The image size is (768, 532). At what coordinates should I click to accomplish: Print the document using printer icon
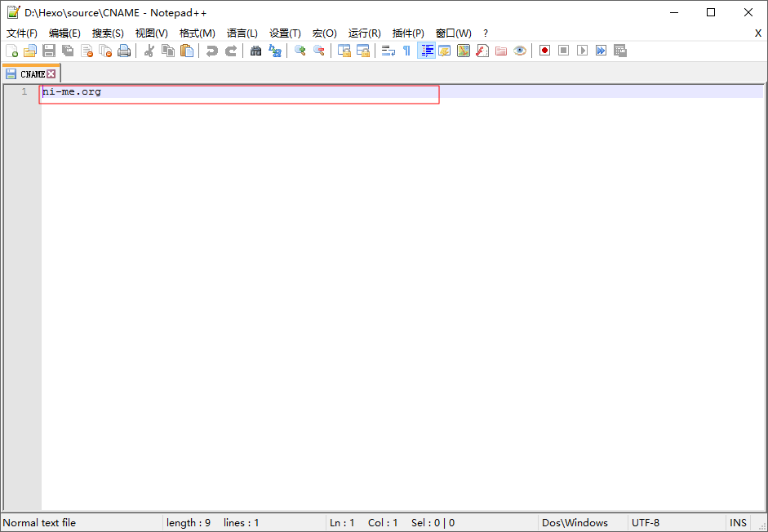point(124,51)
